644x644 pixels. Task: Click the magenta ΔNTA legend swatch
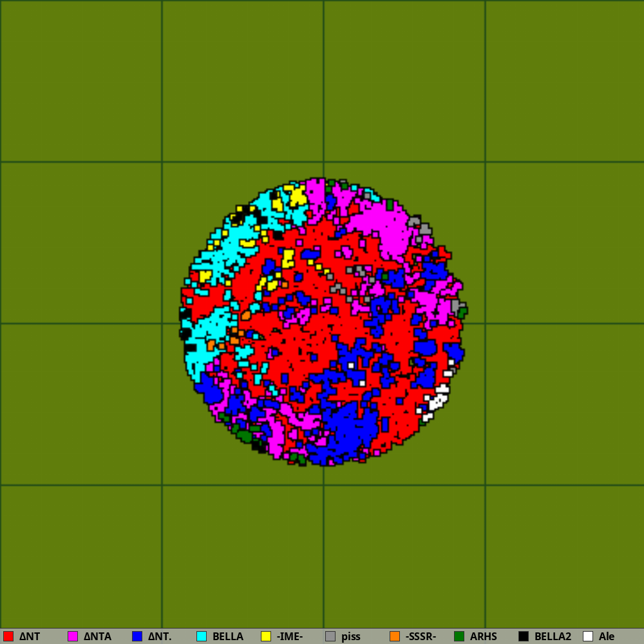click(73, 636)
